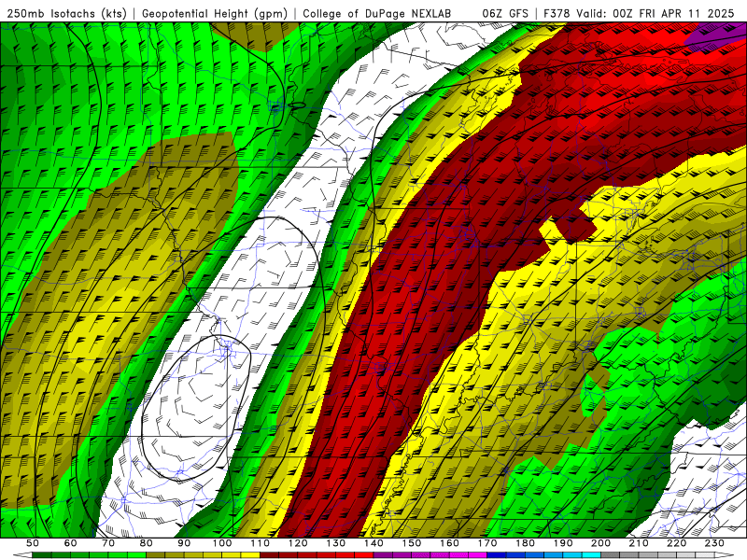Click the 110 label on the color scale
Screen dimensions: 747x560
click(261, 543)
